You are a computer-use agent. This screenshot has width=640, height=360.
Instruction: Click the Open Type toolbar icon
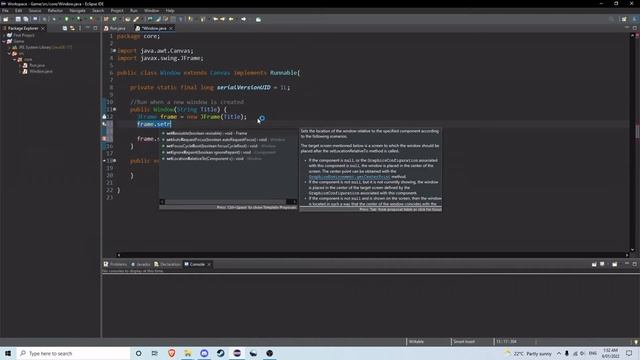coord(128,19)
